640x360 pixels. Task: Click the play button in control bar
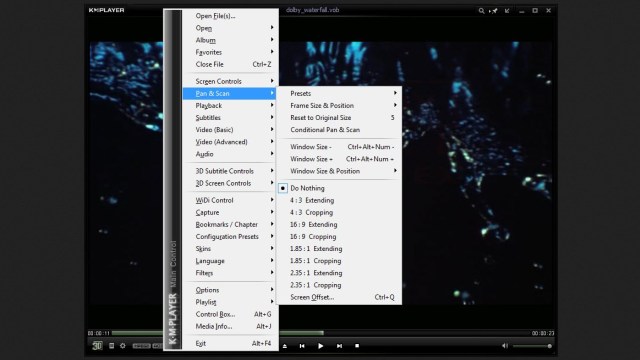(x=320, y=346)
